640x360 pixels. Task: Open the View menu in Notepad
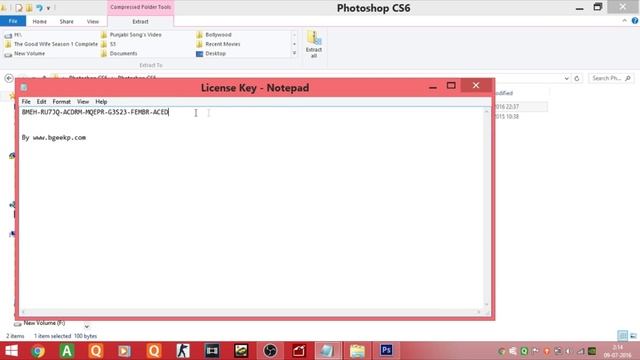coord(83,102)
